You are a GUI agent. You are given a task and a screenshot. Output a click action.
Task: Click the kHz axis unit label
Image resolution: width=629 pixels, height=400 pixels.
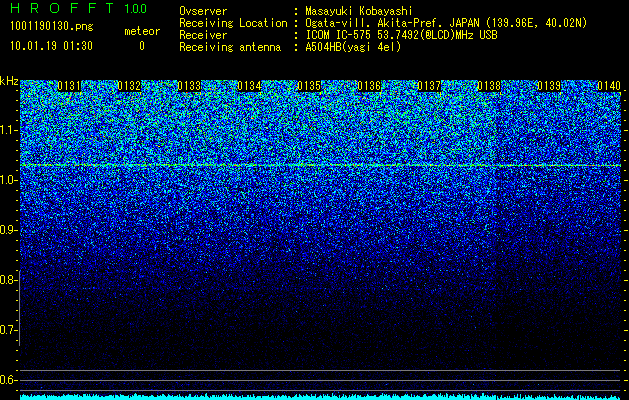point(9,81)
